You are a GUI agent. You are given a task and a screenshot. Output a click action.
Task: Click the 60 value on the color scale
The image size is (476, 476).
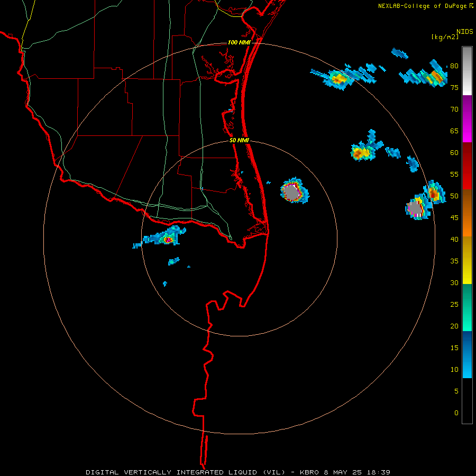(x=454, y=153)
